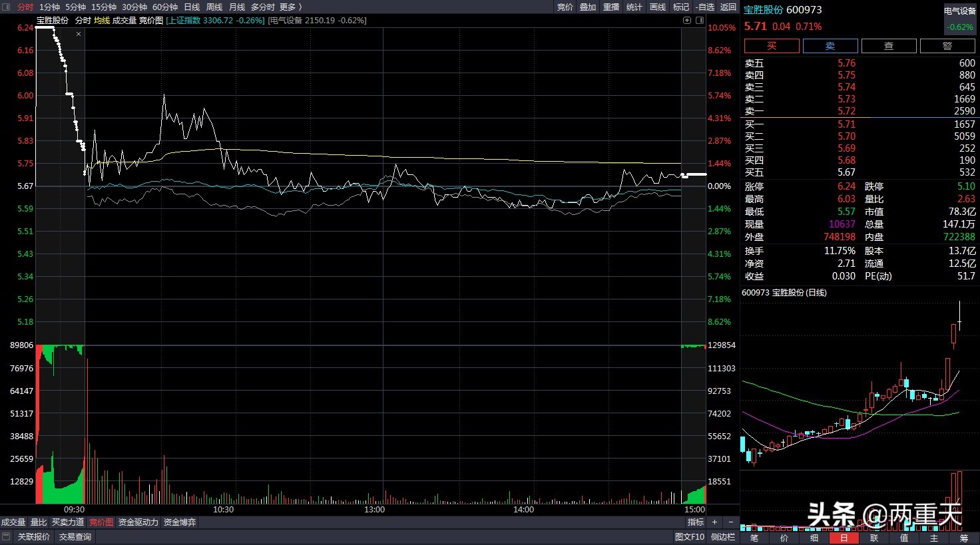Switch to the 笔 tick tab

[754, 538]
